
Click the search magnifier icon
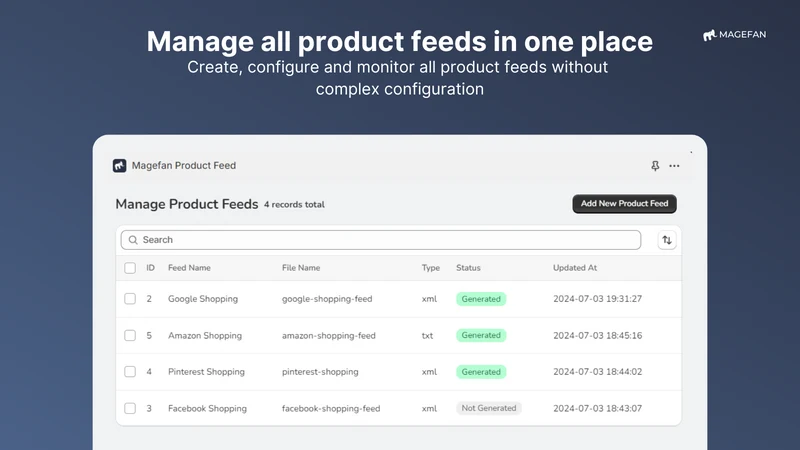pos(133,240)
